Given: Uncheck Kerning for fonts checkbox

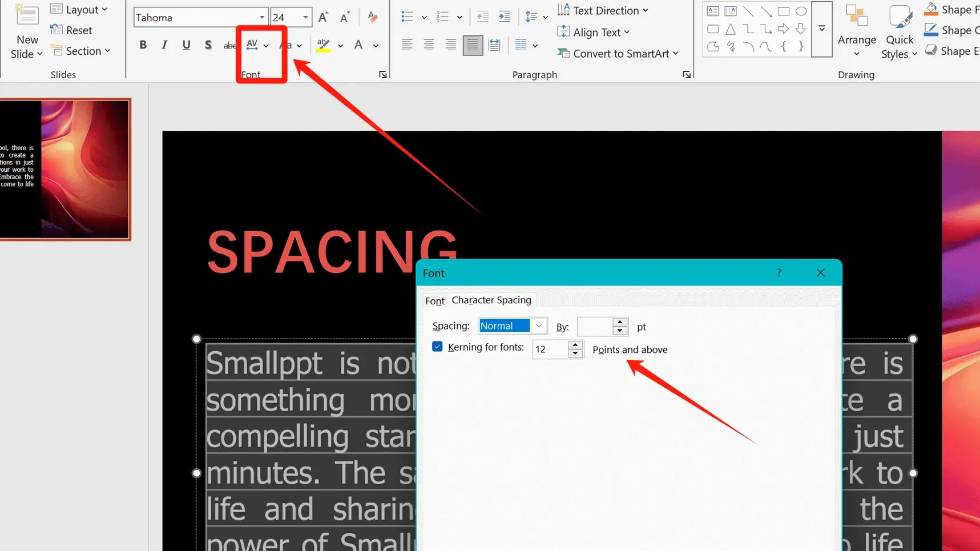Looking at the screenshot, I should coord(437,347).
